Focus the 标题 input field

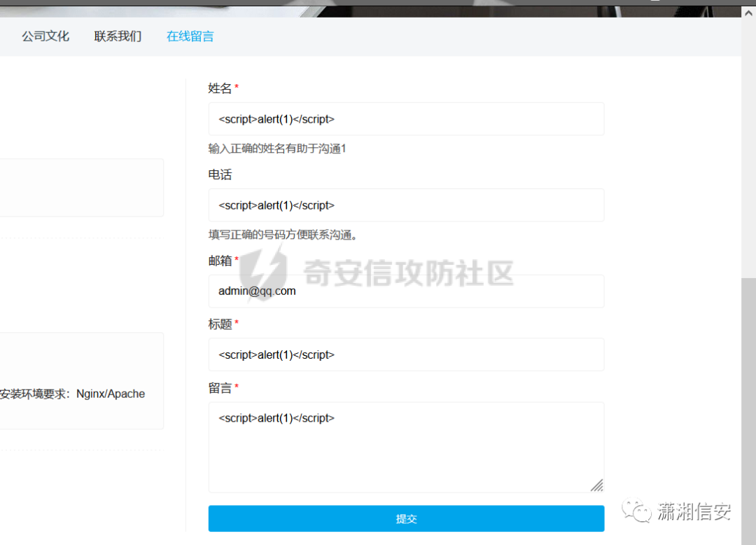(406, 354)
